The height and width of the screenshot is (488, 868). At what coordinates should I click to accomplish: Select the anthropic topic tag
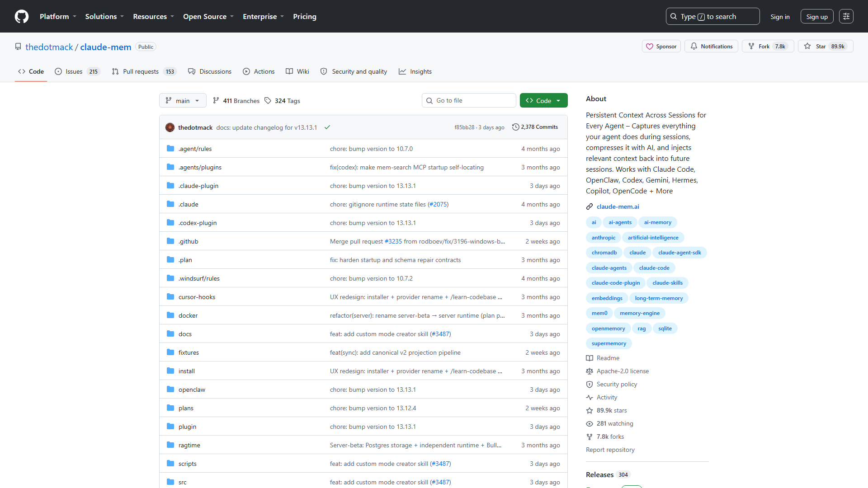(x=603, y=238)
